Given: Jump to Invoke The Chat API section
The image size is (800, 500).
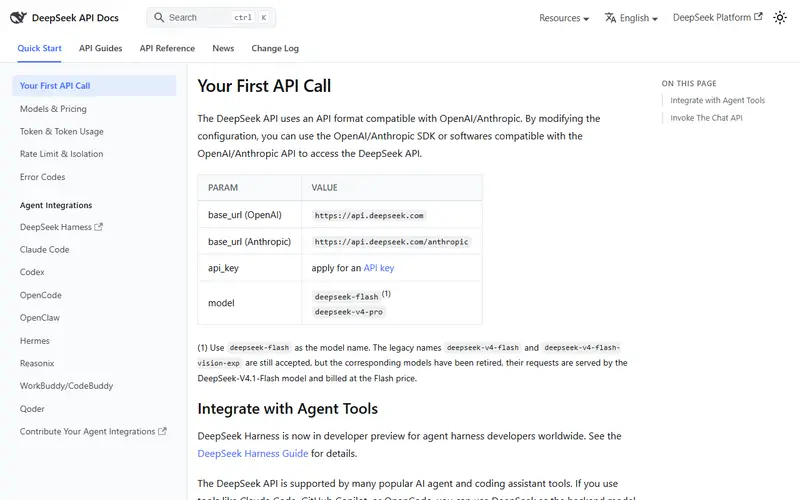Looking at the screenshot, I should [706, 118].
